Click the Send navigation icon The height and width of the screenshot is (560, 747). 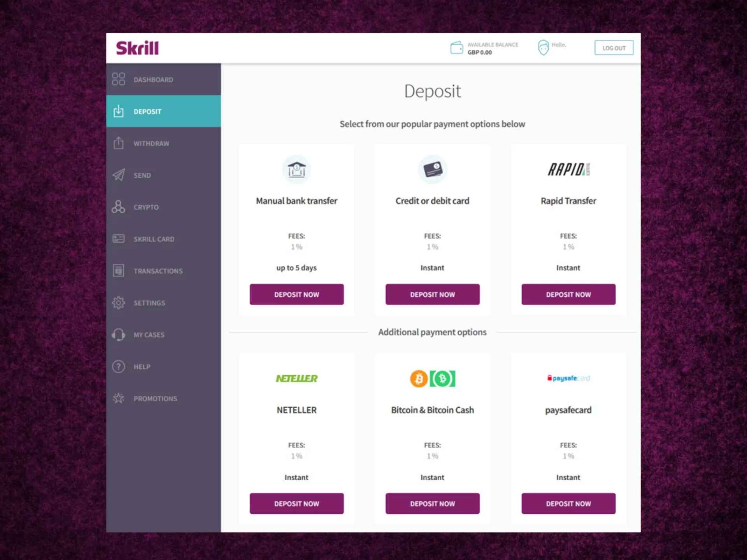[119, 175]
